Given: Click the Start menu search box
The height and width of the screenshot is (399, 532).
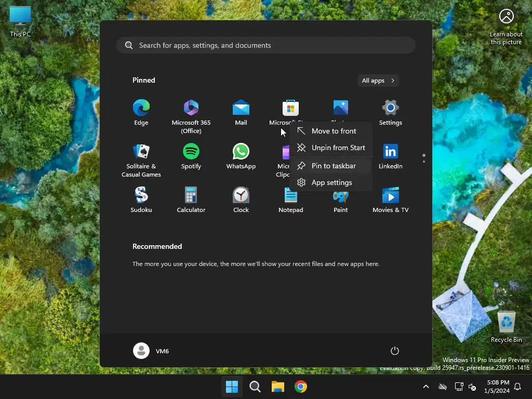Looking at the screenshot, I should pos(266,45).
